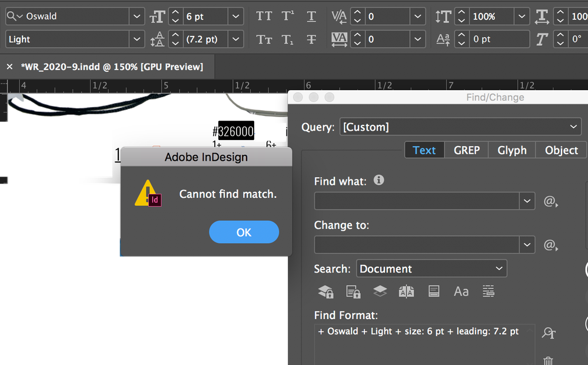The image size is (588, 365).
Task: Click the font size stepper arrows
Action: 175,16
